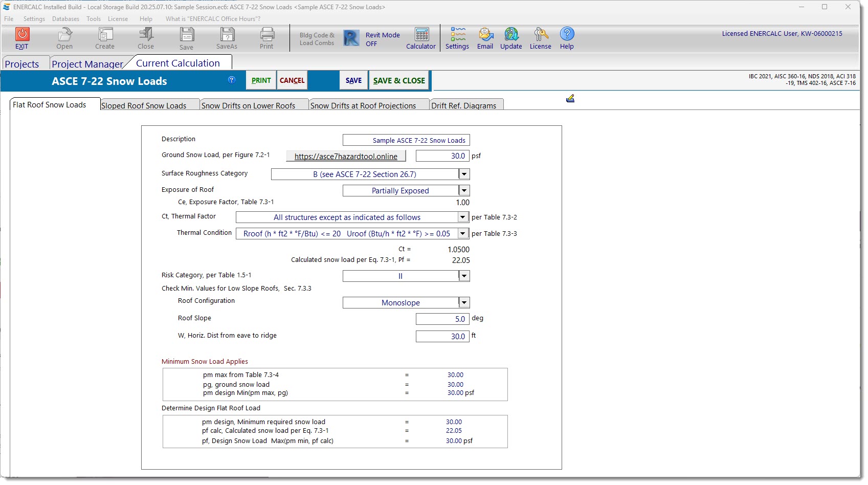Open the Calculator tool
Viewport: 868px width, 485px height.
(422, 34)
